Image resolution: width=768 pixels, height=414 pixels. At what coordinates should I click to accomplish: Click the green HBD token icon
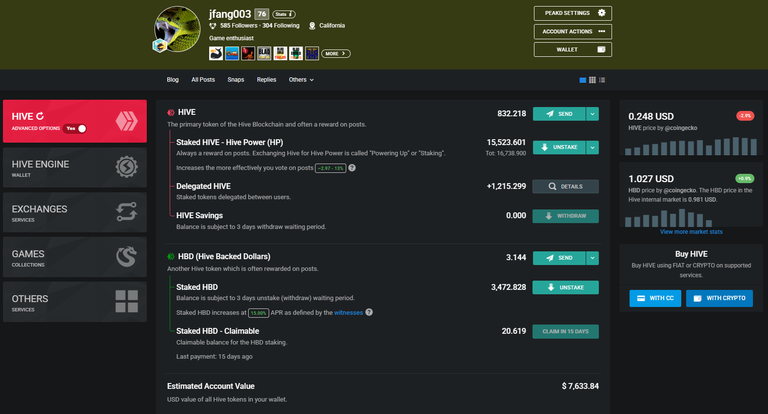(x=170, y=256)
